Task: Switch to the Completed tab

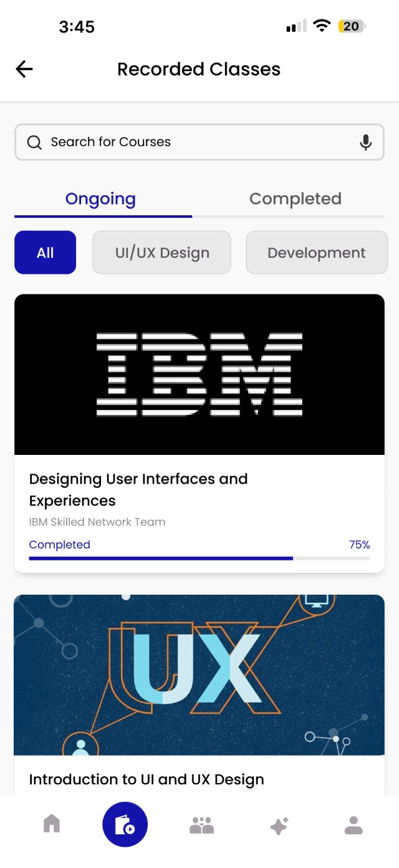Action: 296,199
